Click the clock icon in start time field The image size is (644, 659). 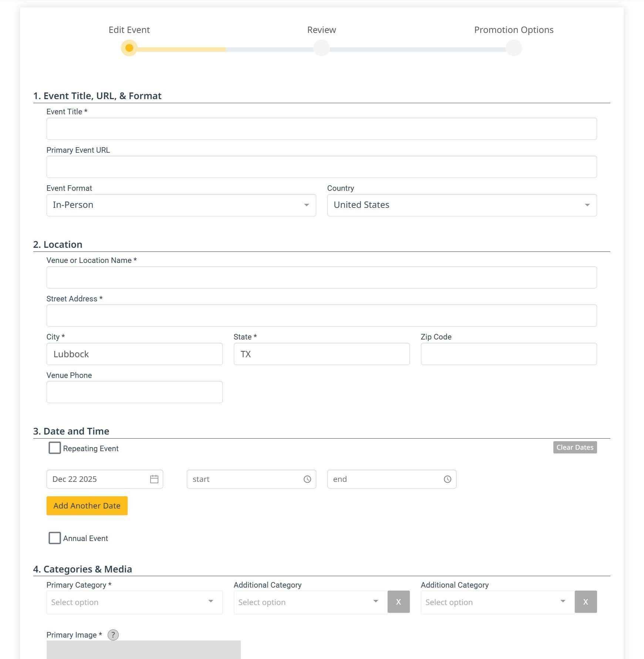click(307, 479)
